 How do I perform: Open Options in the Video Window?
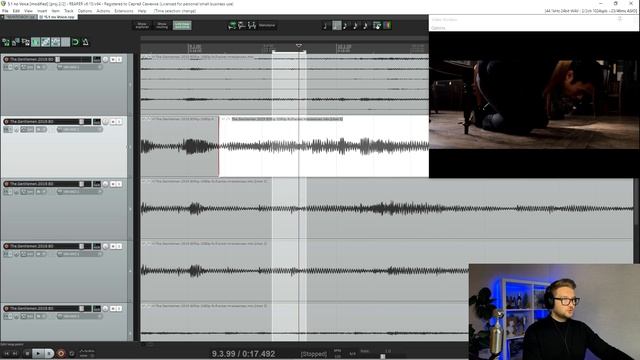coord(438,28)
